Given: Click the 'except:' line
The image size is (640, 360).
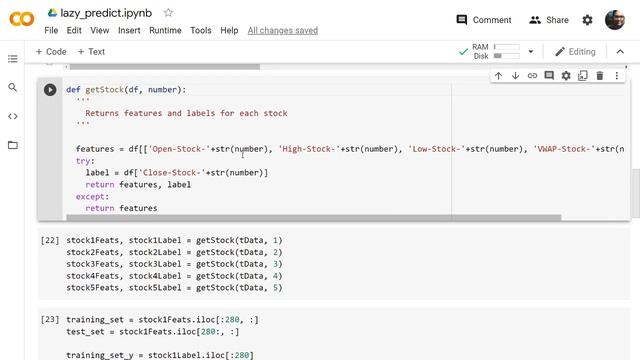Looking at the screenshot, I should 92,196.
